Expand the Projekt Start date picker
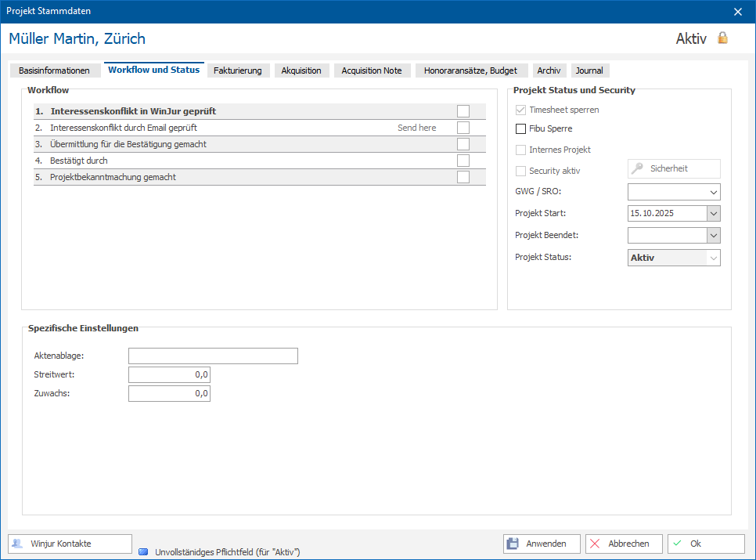756x560 pixels. pos(714,213)
